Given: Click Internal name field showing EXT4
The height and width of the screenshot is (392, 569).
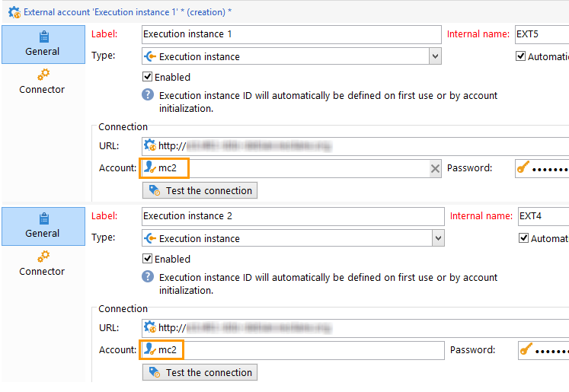Looking at the screenshot, I should [x=542, y=216].
